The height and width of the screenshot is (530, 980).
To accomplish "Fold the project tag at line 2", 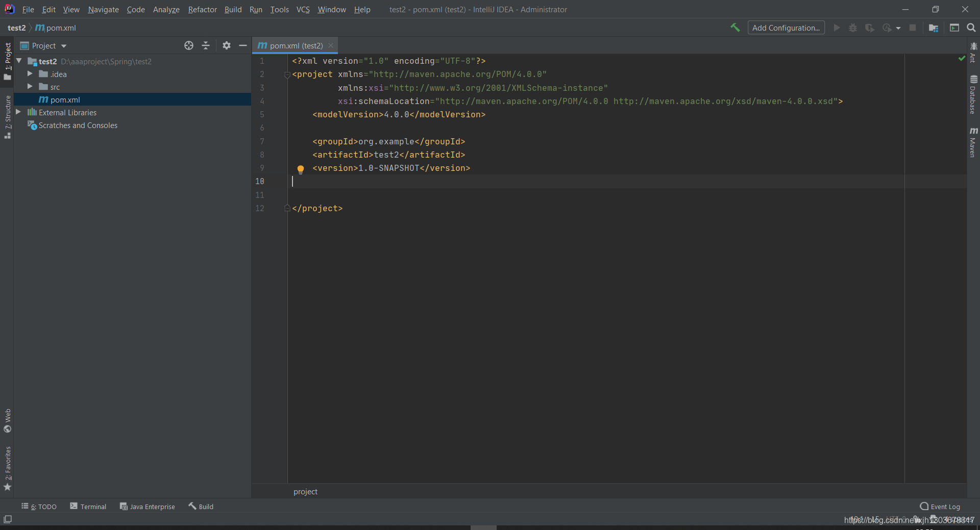I will pos(287,74).
